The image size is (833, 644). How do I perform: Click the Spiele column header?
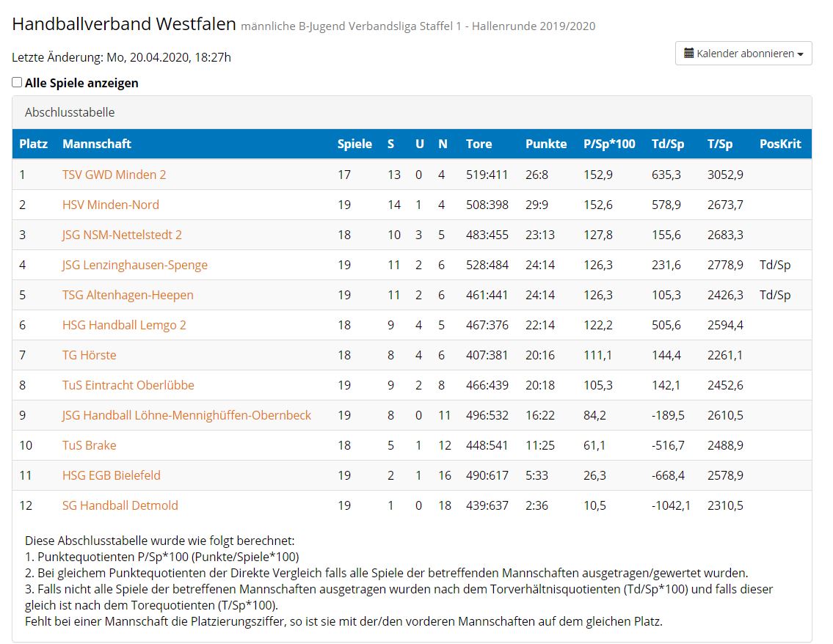coord(354,144)
